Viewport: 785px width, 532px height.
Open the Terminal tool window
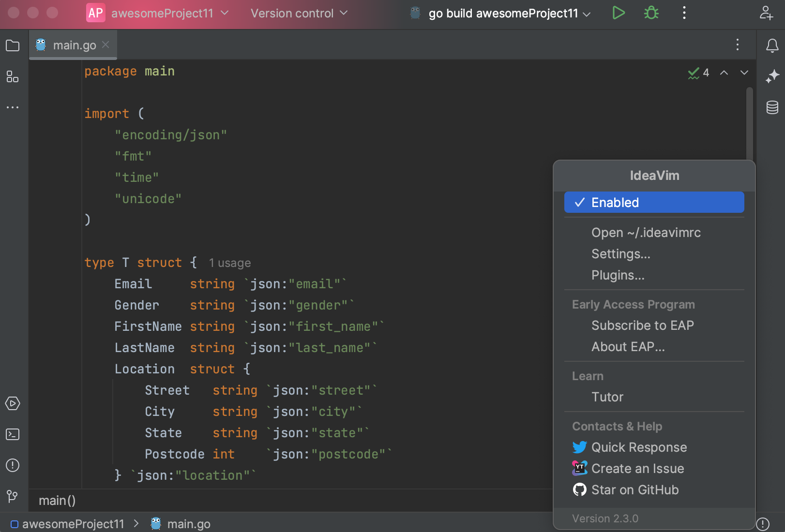point(13,435)
